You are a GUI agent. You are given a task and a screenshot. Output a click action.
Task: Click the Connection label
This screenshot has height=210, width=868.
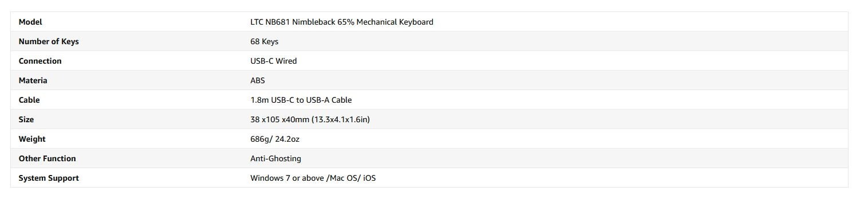[x=40, y=61]
